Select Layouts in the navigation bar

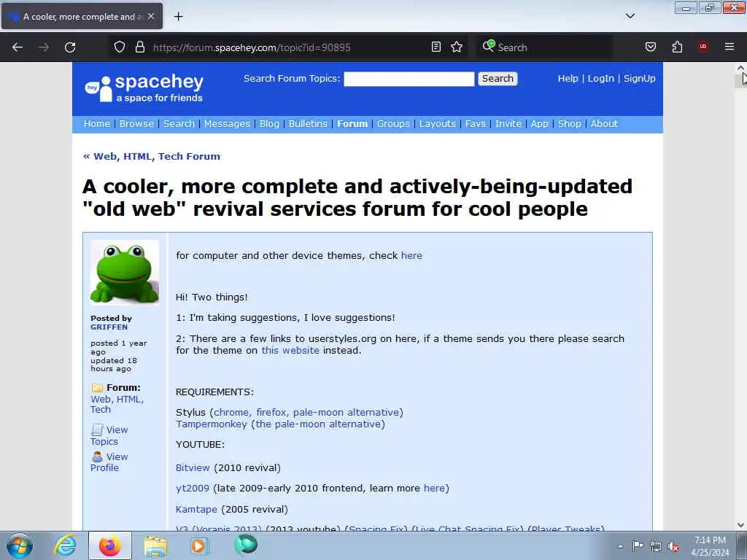tap(438, 124)
